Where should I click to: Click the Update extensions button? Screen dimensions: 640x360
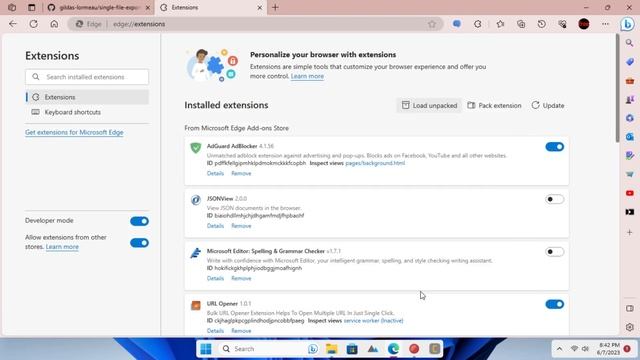tap(548, 105)
